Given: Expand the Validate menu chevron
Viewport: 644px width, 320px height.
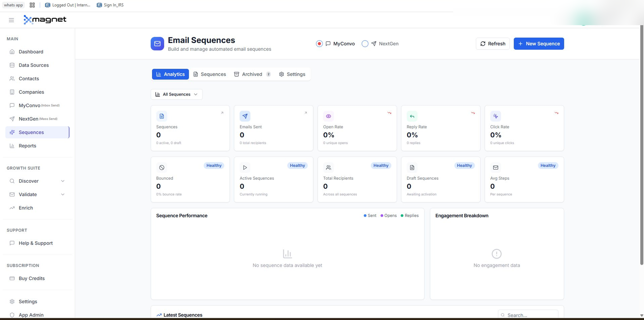Looking at the screenshot, I should click(63, 194).
